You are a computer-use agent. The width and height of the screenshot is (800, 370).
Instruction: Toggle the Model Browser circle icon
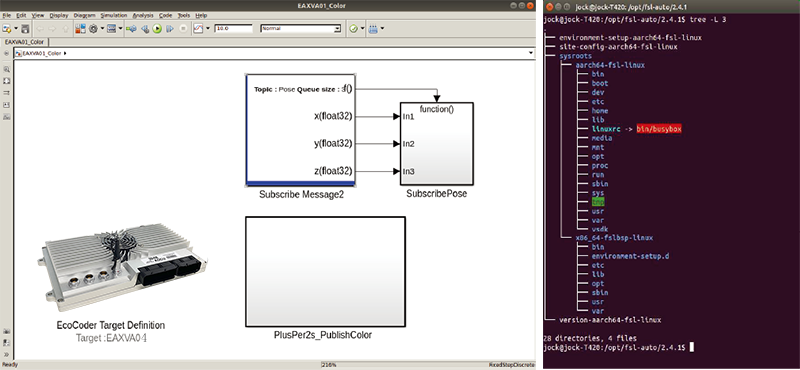pos(6,53)
